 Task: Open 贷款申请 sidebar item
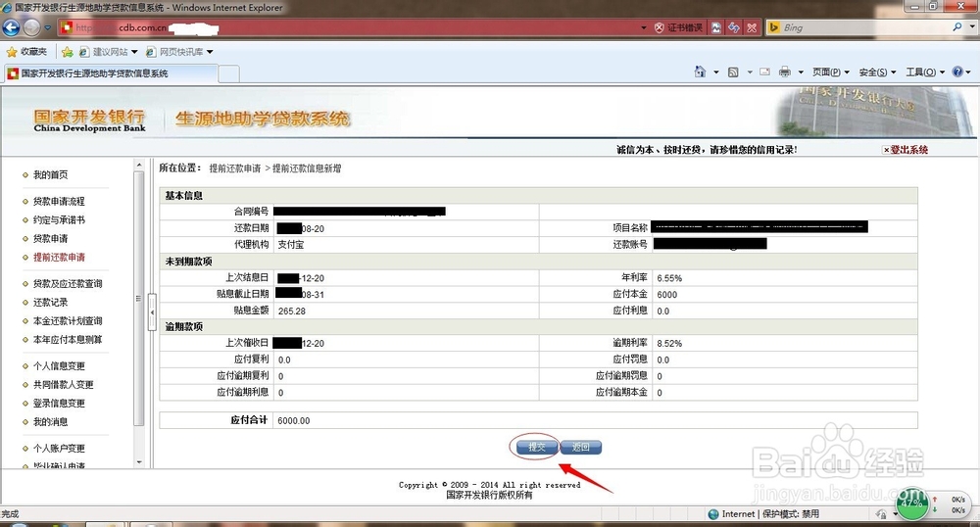tap(50, 239)
